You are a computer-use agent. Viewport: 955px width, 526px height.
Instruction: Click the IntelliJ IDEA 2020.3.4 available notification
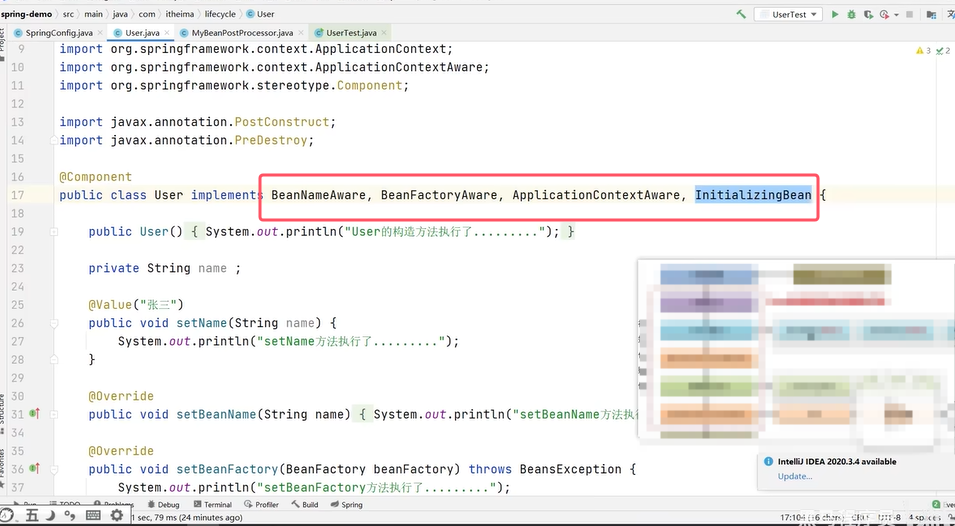[837, 462]
